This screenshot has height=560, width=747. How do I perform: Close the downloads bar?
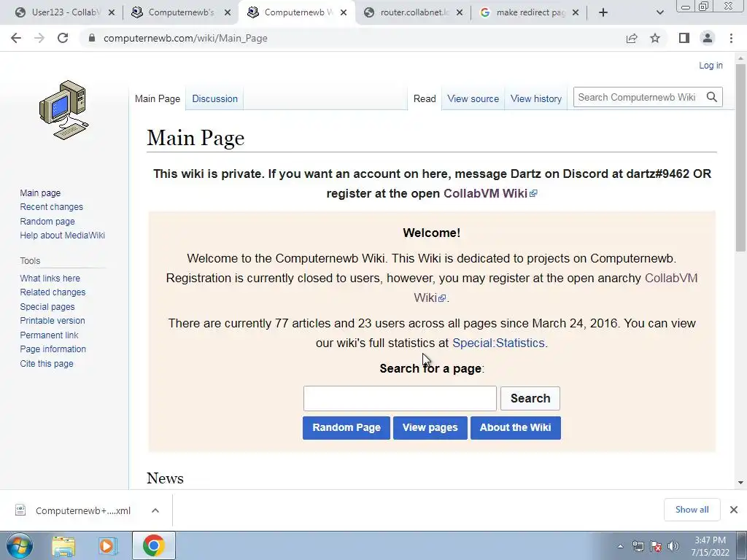coord(734,510)
